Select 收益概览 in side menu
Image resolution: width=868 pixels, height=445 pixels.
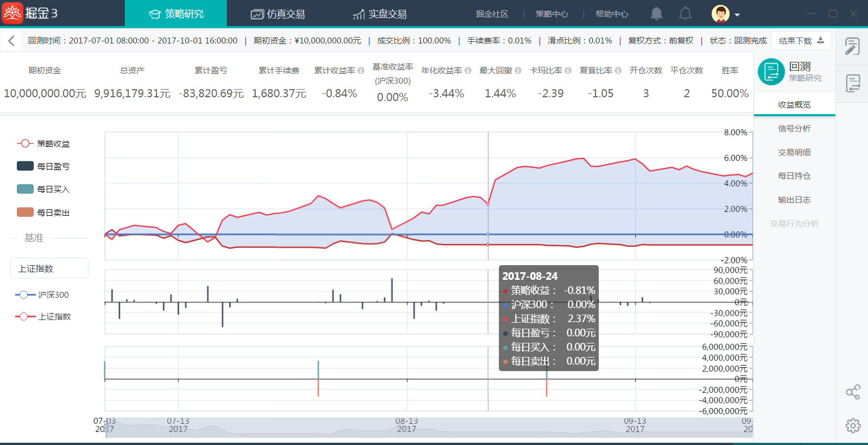pos(794,104)
